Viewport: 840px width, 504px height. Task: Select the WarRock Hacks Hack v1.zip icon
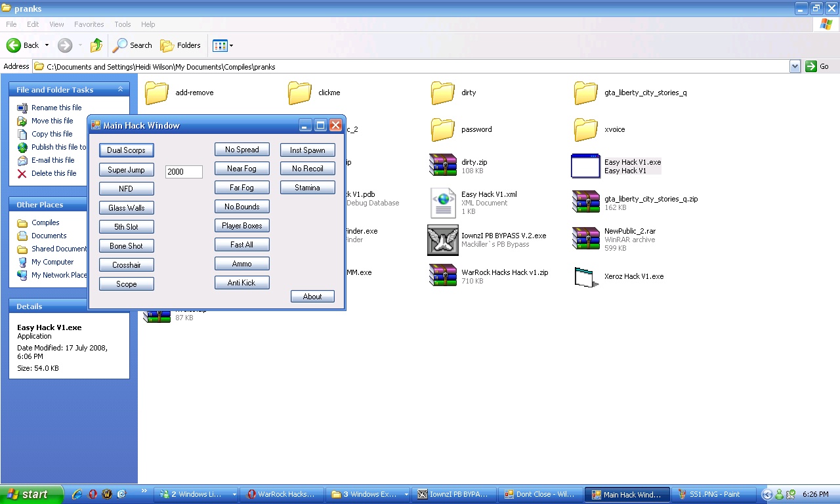[x=443, y=276]
